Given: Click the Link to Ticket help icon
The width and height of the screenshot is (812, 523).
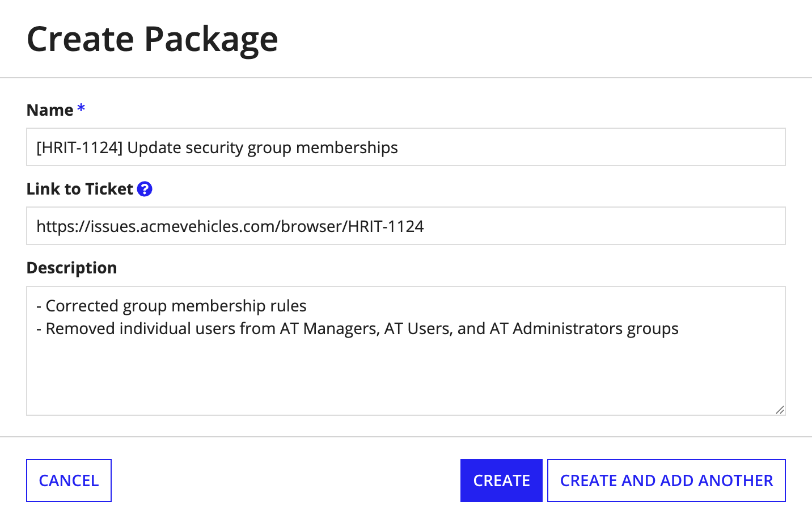Looking at the screenshot, I should tap(145, 189).
